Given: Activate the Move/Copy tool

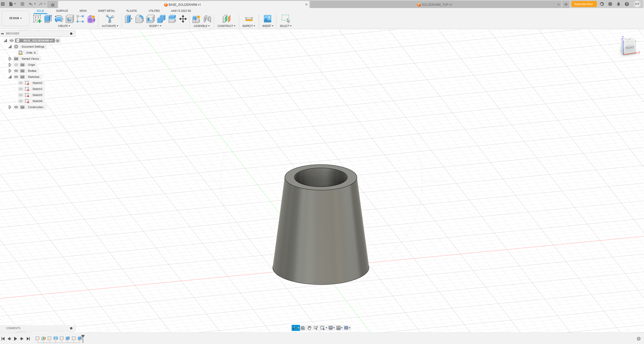Looking at the screenshot, I should click(183, 19).
